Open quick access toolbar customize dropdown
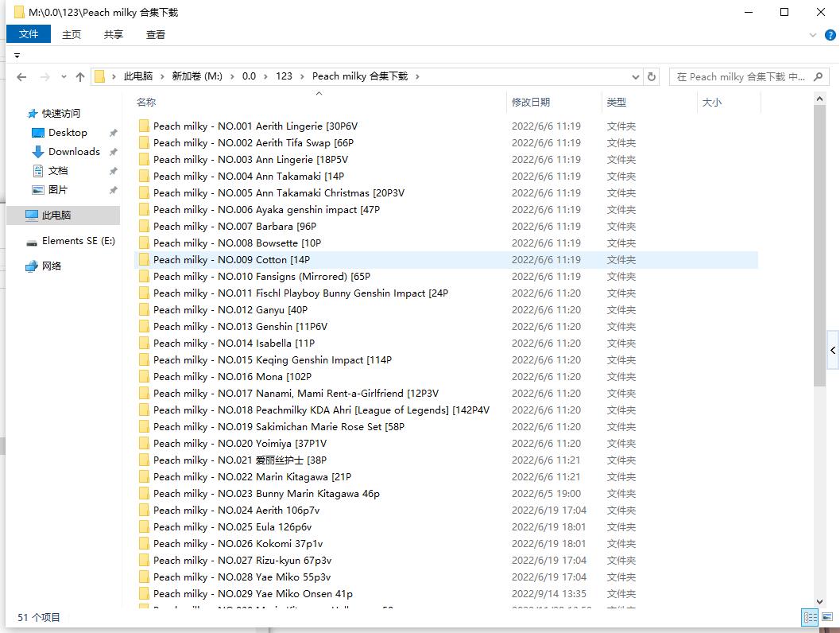Viewport: 840px width, 633px height. (17, 56)
